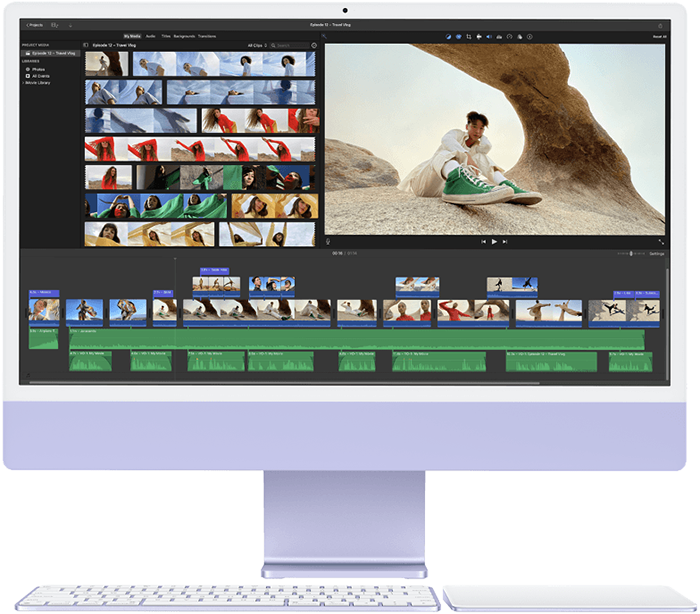This screenshot has width=700, height=614.
Task: Enter fullscreen playback with the expand arrows
Action: click(x=661, y=241)
